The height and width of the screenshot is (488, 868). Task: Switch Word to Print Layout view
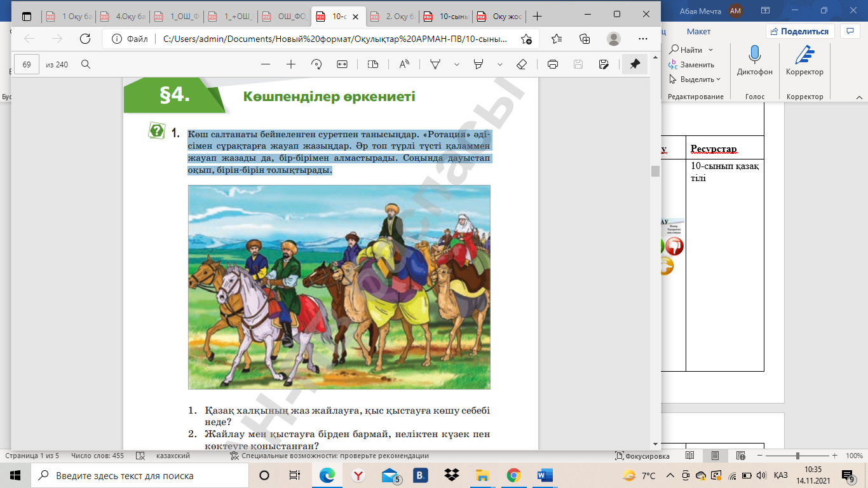click(x=715, y=456)
